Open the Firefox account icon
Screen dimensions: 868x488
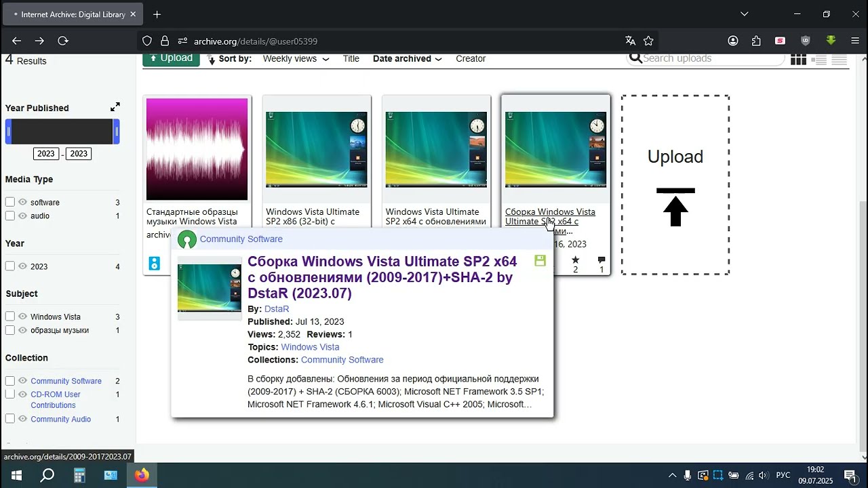pyautogui.click(x=733, y=41)
